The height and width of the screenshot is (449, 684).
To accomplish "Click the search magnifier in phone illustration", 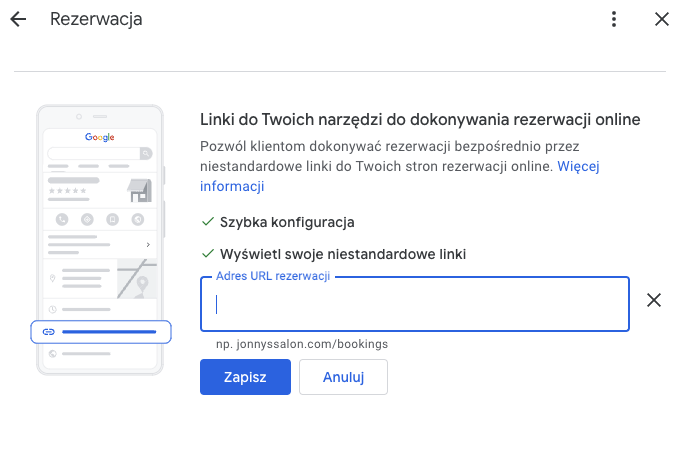I will [145, 153].
